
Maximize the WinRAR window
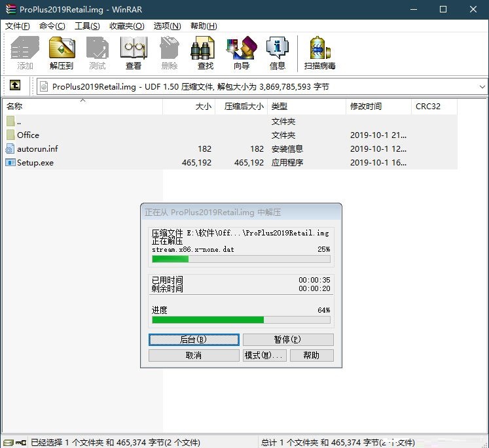click(443, 9)
